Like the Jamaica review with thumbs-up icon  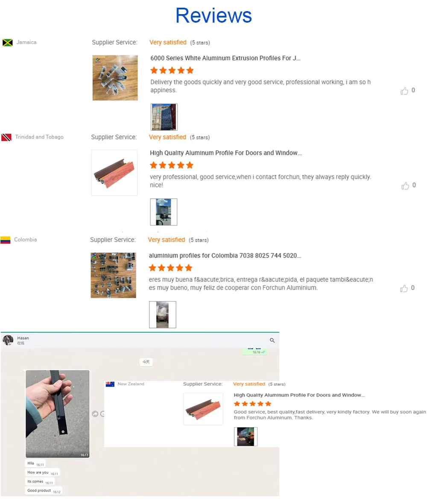404,91
